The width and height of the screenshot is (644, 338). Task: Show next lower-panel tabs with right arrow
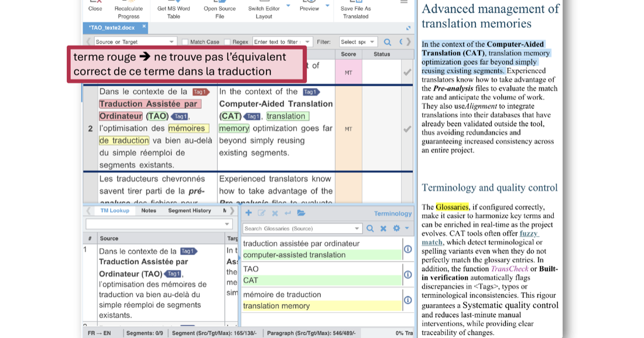click(232, 210)
